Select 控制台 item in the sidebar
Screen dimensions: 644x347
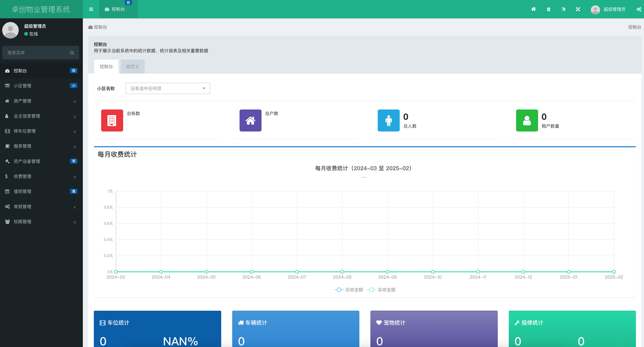tap(41, 71)
